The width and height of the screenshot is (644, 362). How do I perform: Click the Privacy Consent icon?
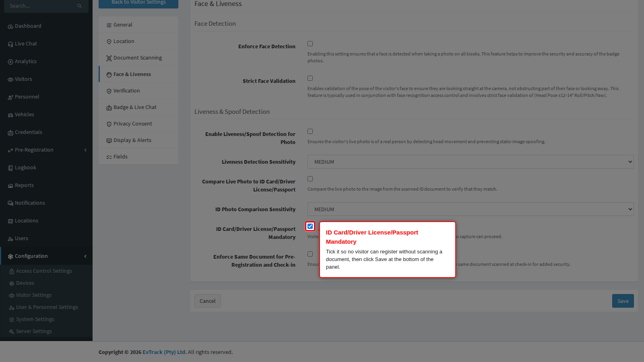[x=109, y=124]
